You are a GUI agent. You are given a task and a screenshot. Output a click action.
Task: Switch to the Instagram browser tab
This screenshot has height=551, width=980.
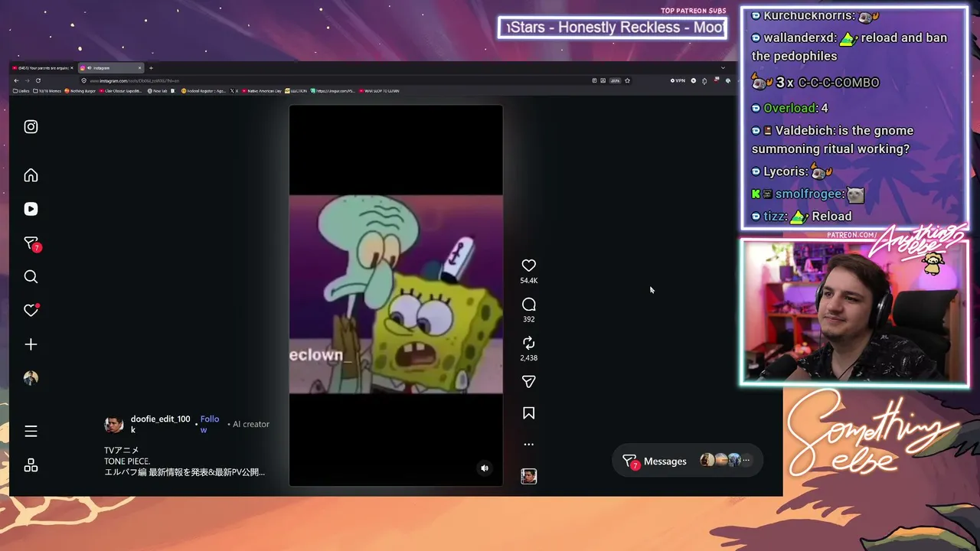point(110,68)
